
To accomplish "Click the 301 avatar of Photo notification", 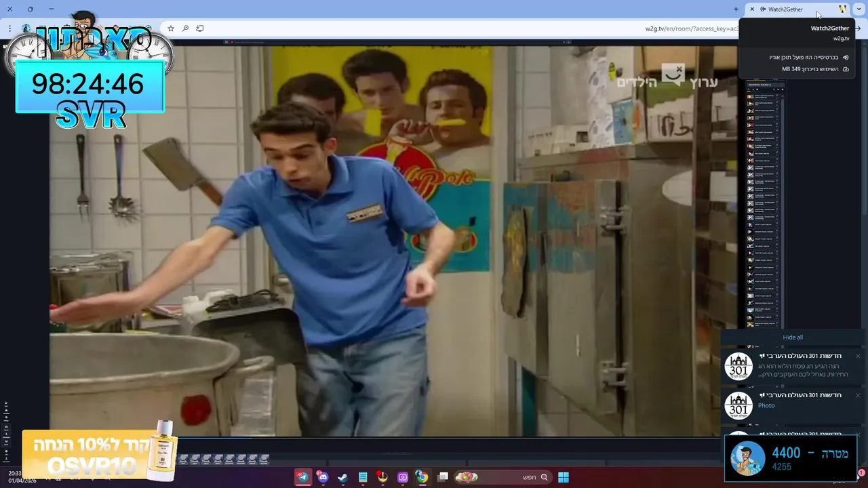I will [738, 406].
